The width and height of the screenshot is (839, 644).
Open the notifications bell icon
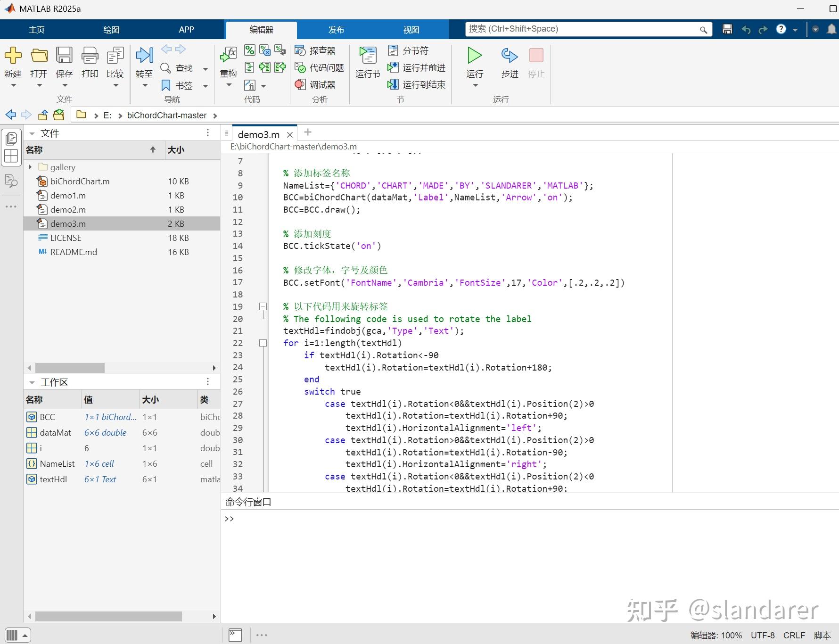831,29
